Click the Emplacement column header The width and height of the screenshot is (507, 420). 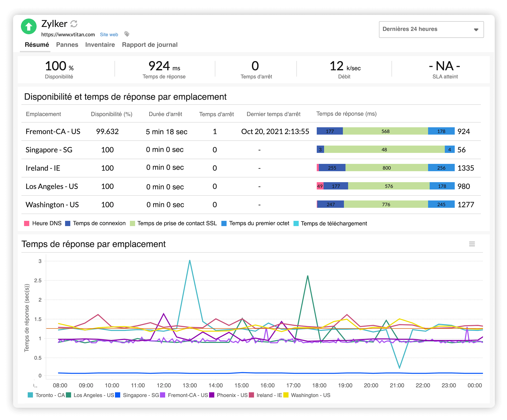(x=43, y=114)
